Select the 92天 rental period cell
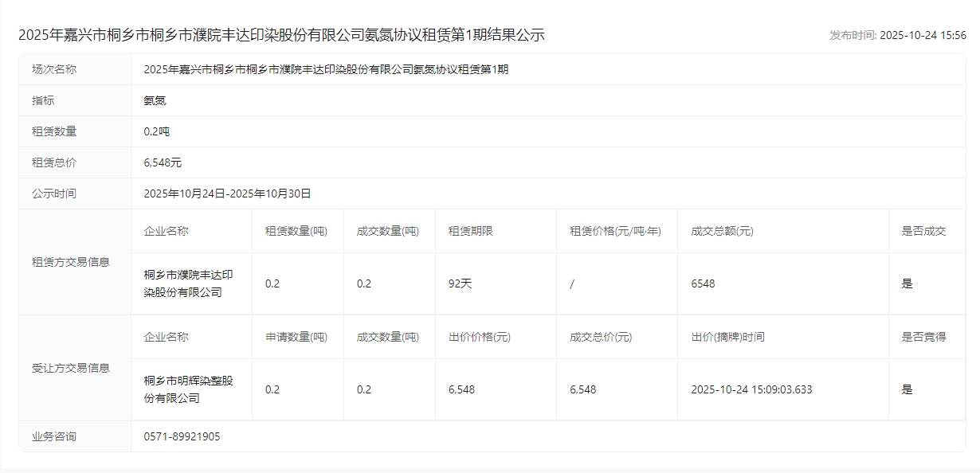The height and width of the screenshot is (473, 980). tap(460, 283)
